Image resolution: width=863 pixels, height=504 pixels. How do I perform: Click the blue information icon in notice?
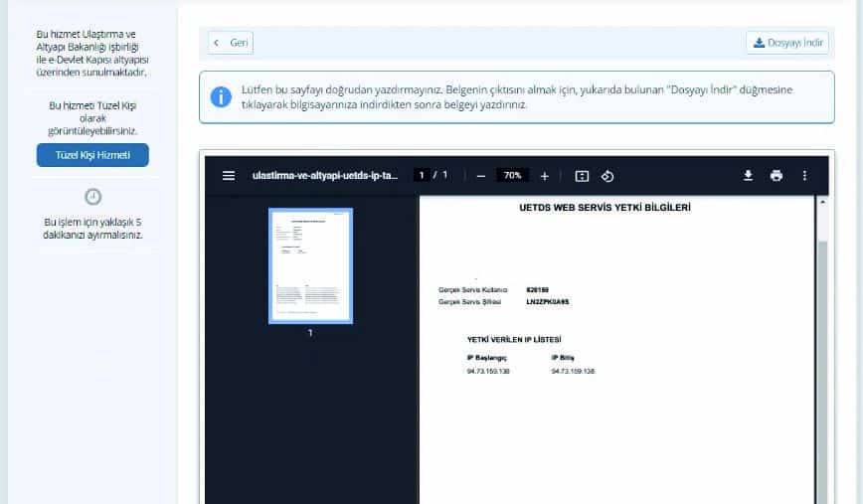click(221, 96)
